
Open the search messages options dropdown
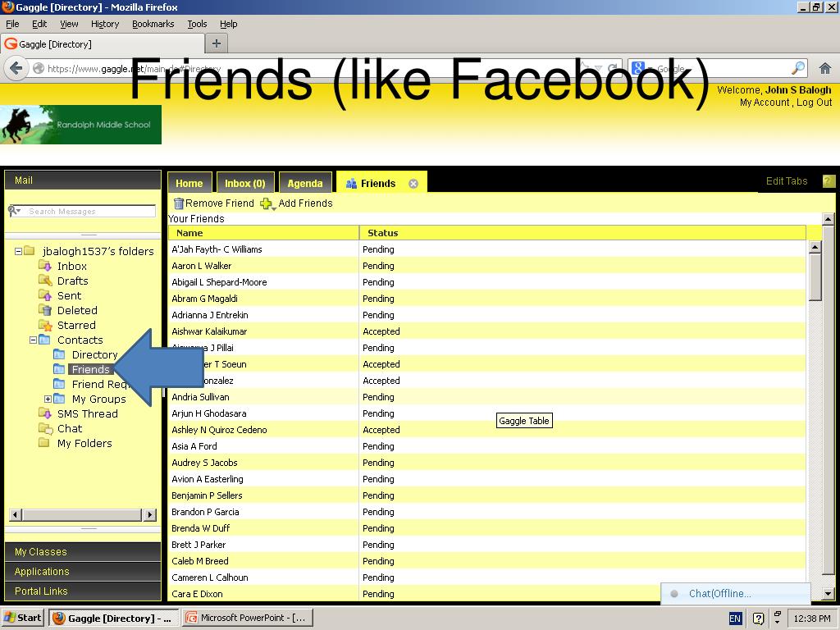point(19,212)
